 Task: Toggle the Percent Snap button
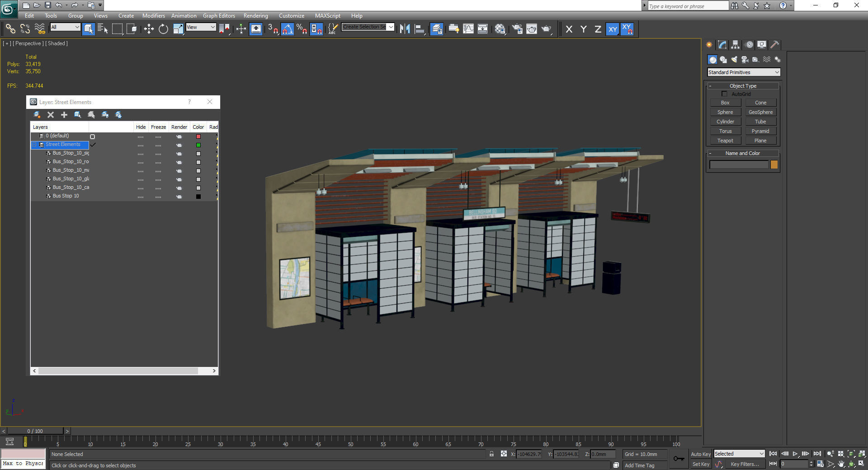tap(302, 29)
